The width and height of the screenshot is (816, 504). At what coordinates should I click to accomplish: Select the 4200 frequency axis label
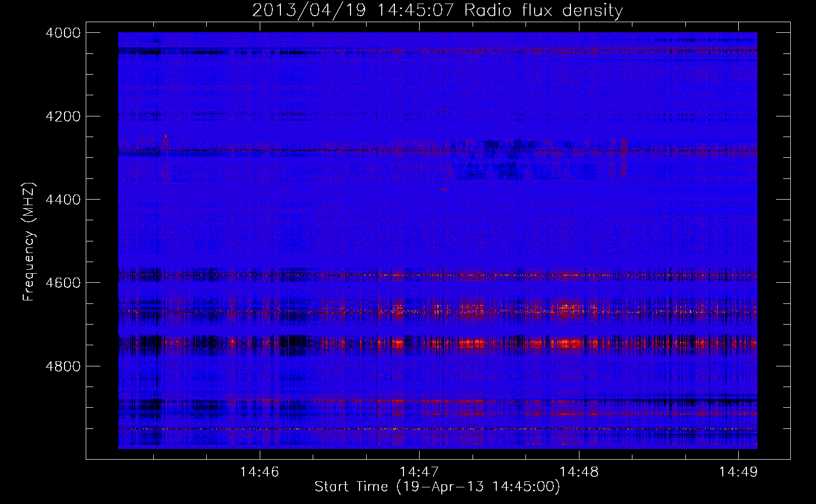point(63,116)
